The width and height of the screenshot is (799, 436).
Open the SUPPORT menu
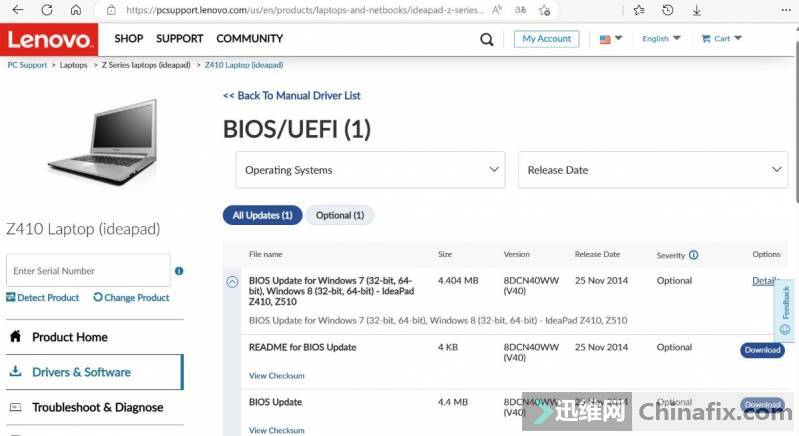(x=179, y=39)
